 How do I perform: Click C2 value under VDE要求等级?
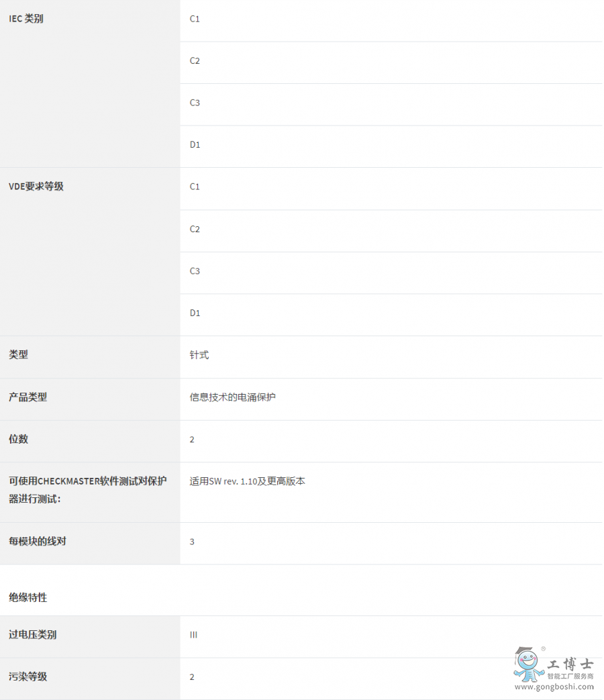(195, 229)
